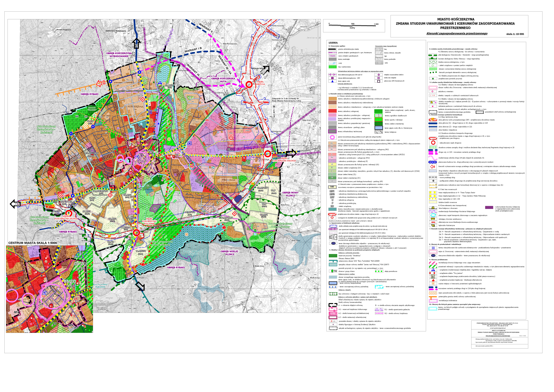Click the 'stacja elektroenergetyczna - GPZ' legend symbol
554x392 pixels.
click(x=332, y=78)
